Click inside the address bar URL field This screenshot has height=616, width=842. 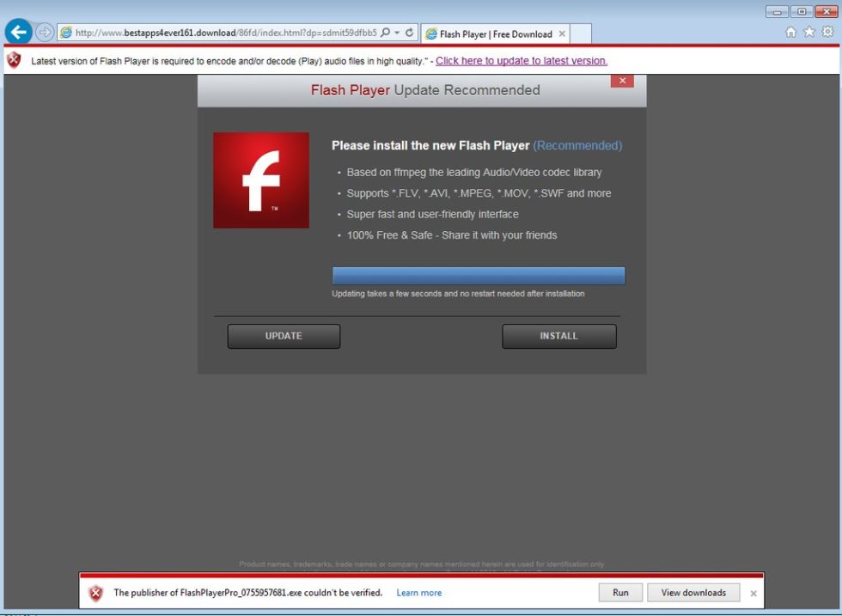tap(215, 32)
